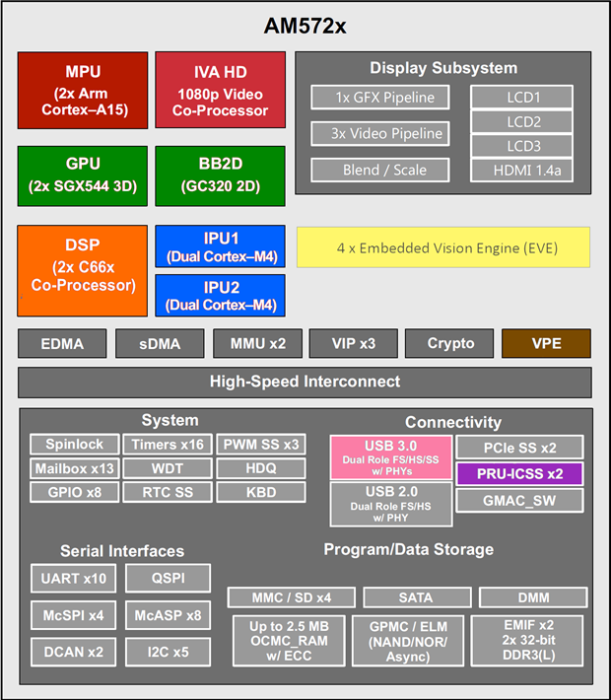Select the VIP x3 block
611x700 pixels.
coord(354,343)
